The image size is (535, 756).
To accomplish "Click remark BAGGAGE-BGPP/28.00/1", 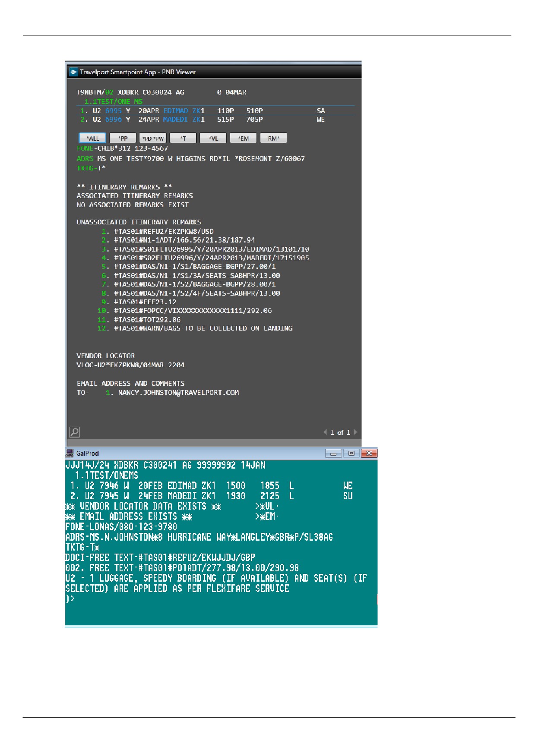I will tap(195, 284).
